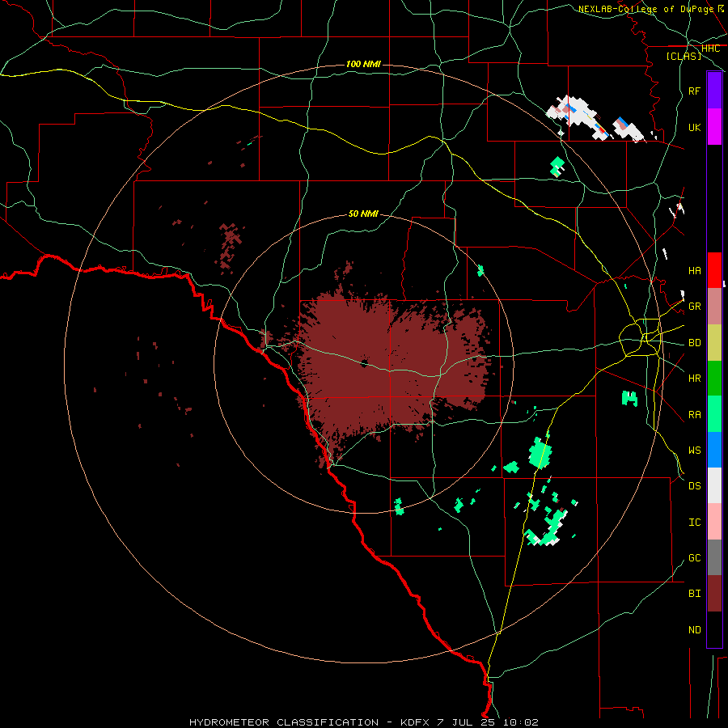Click the UK magenta legend color swatch
728x728 pixels.
pos(714,127)
